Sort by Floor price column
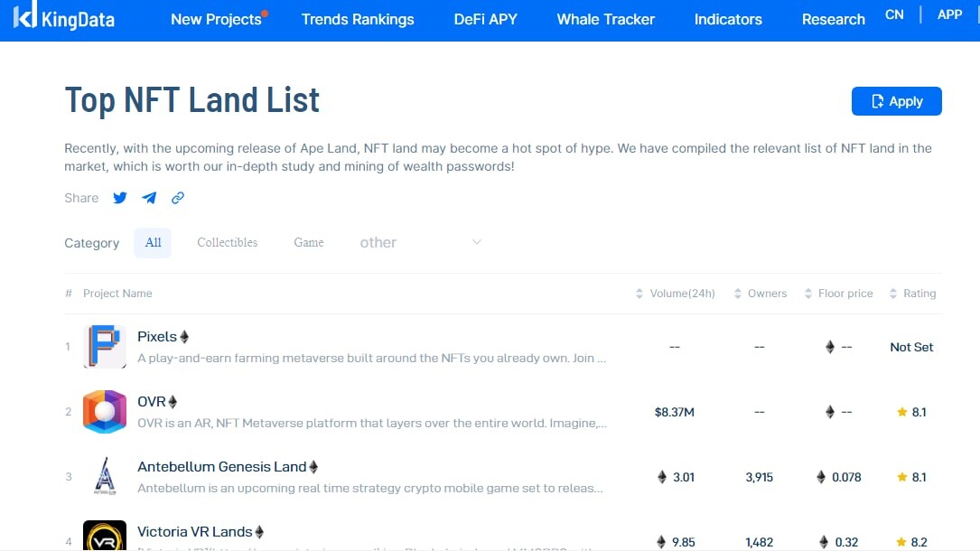 [838, 293]
